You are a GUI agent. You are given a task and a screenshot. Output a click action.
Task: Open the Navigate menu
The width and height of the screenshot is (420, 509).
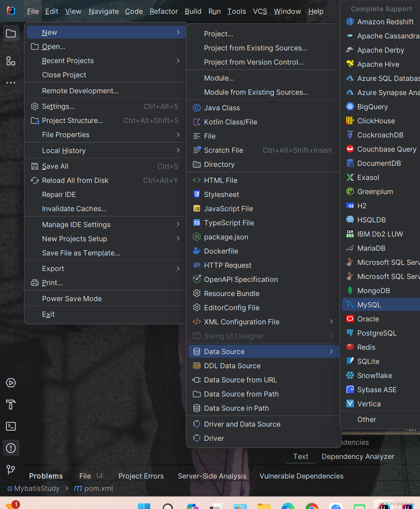[104, 11]
